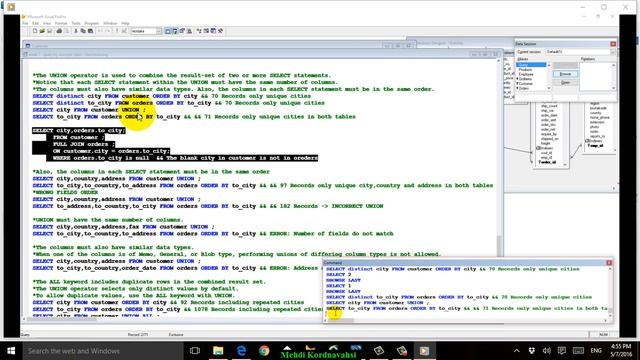Open the Program menu
The image size is (640, 360).
pos(91,23)
